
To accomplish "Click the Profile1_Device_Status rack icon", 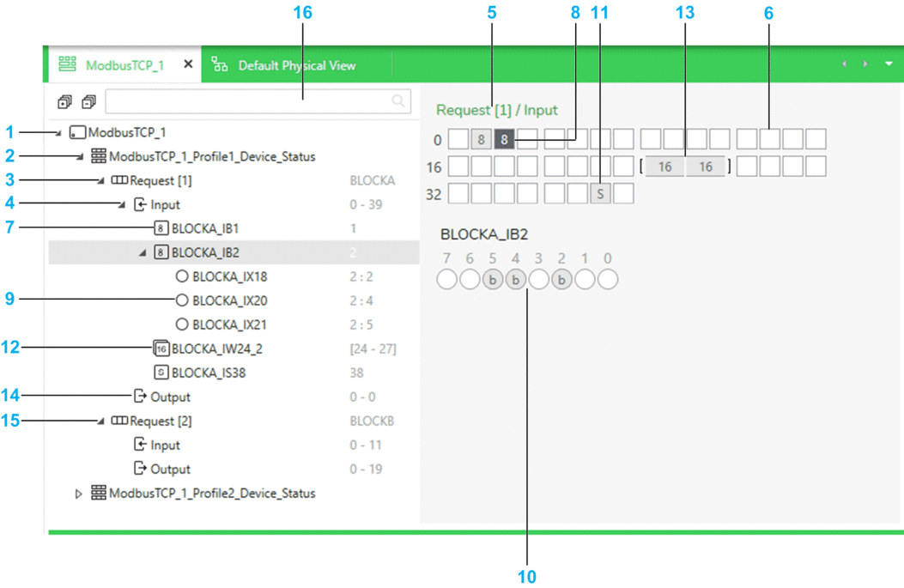I will tap(99, 156).
